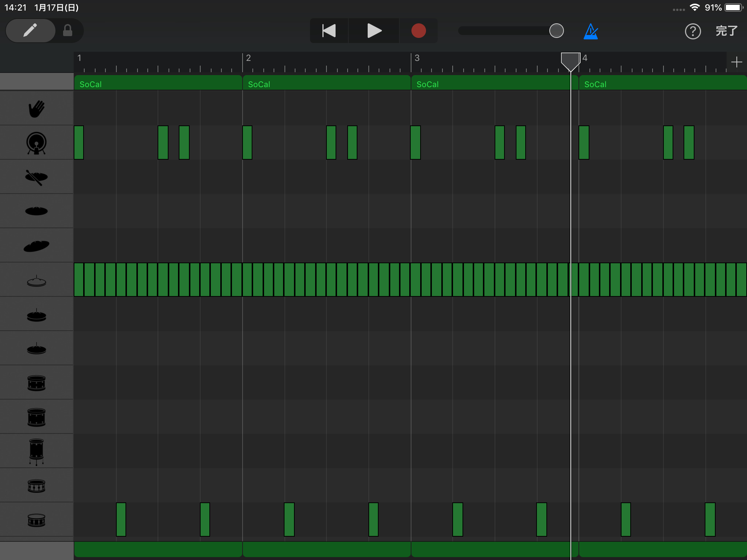747x560 pixels.
Task: Tap bar 2 on the timeline ruler
Action: (x=248, y=58)
